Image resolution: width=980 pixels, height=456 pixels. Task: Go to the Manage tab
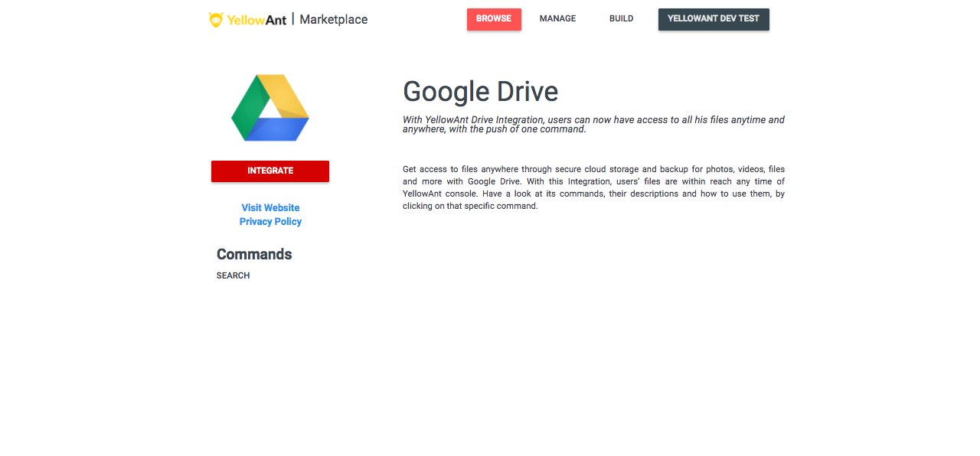[x=557, y=19]
